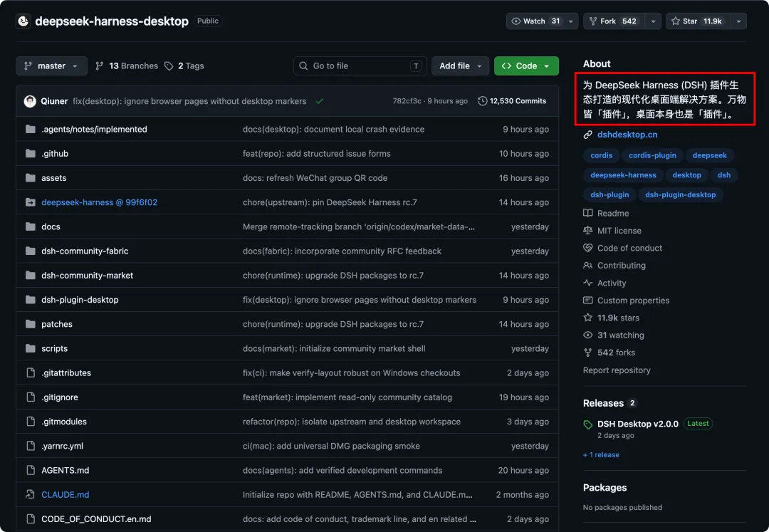This screenshot has height=532, width=769.
Task: Open the .gitignore file
Action: pos(60,397)
